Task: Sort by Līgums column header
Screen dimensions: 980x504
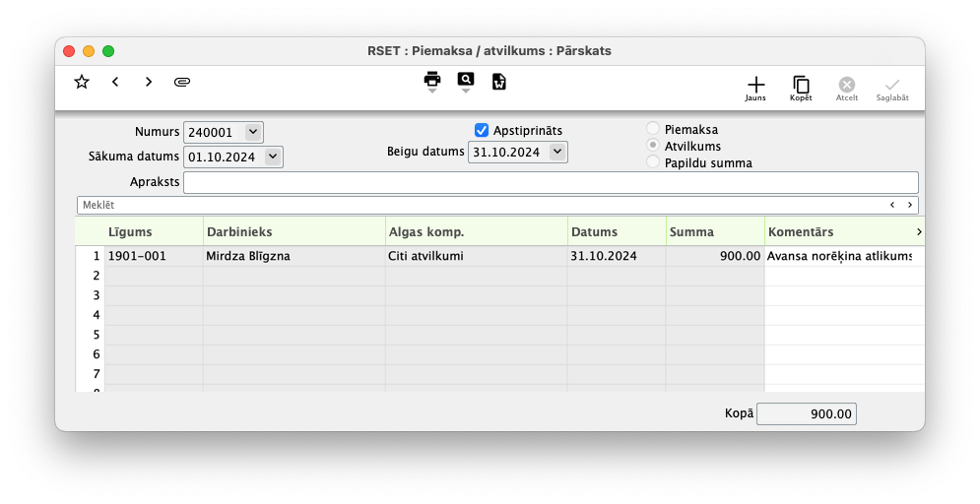Action: [x=154, y=231]
